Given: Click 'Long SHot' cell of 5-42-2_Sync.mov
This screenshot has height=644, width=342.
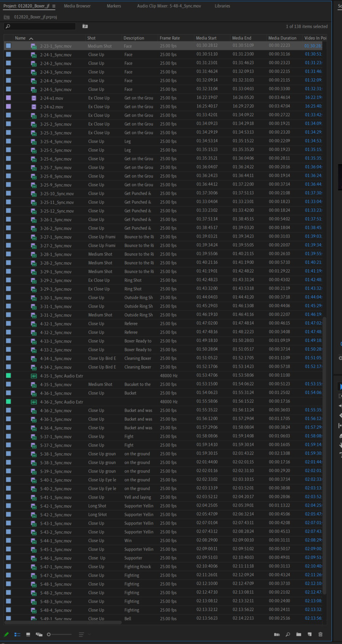Looking at the screenshot, I should point(97,515).
